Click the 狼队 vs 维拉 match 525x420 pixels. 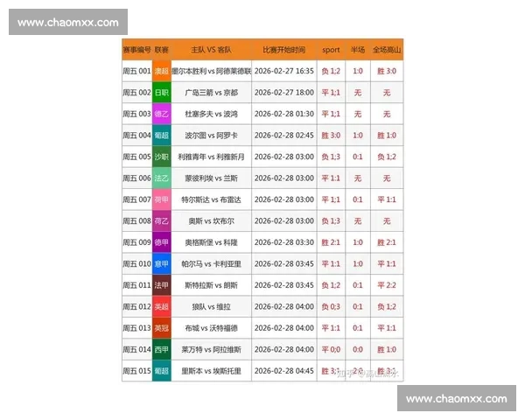211,307
